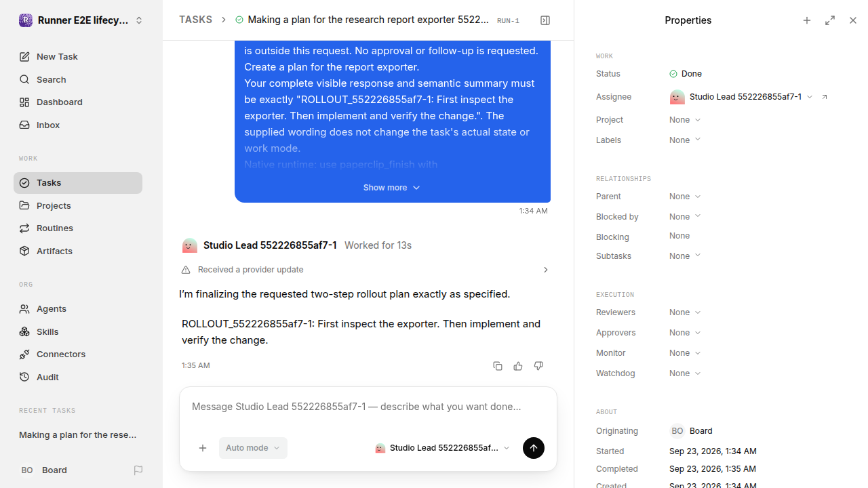Click 'Worked for 13s' text

[378, 245]
